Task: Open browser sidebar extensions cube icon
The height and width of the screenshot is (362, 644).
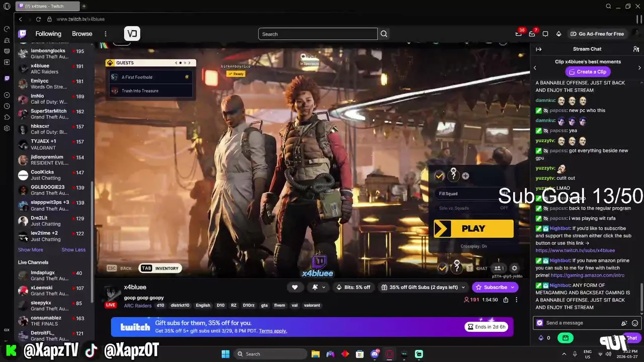Action: [x=7, y=117]
